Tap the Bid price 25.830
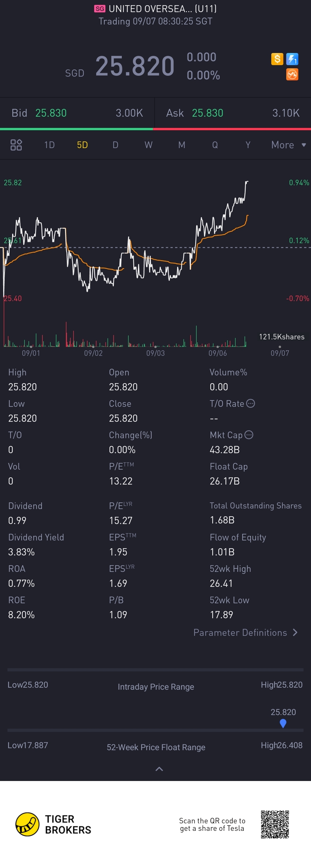 [51, 113]
